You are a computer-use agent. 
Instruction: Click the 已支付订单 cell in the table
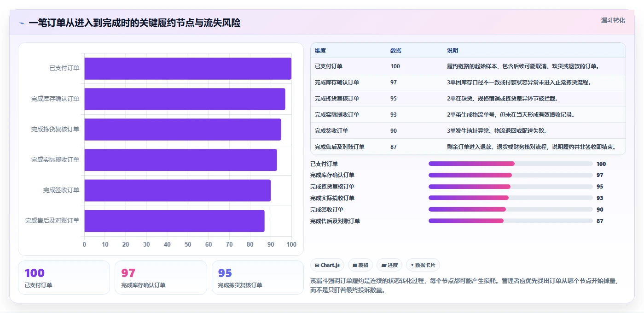point(329,66)
